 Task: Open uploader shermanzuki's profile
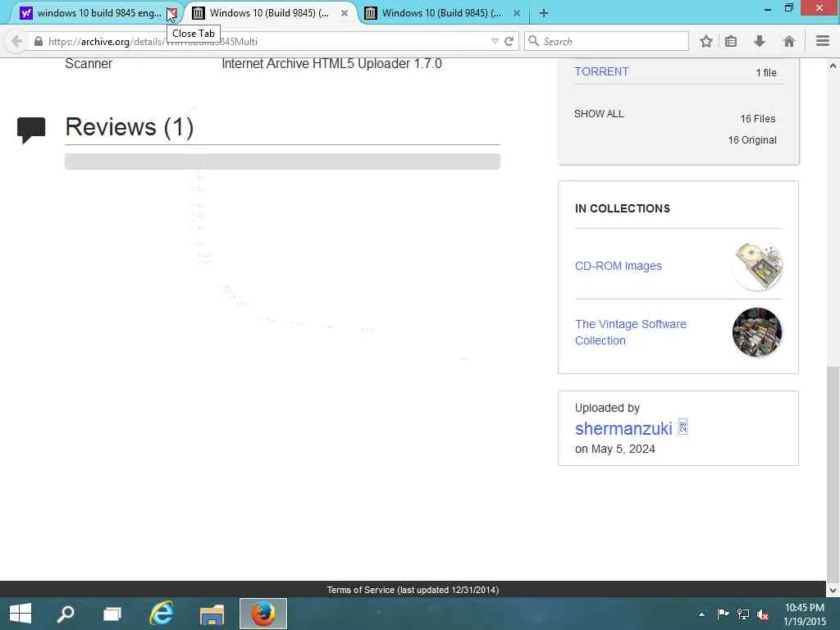623,428
